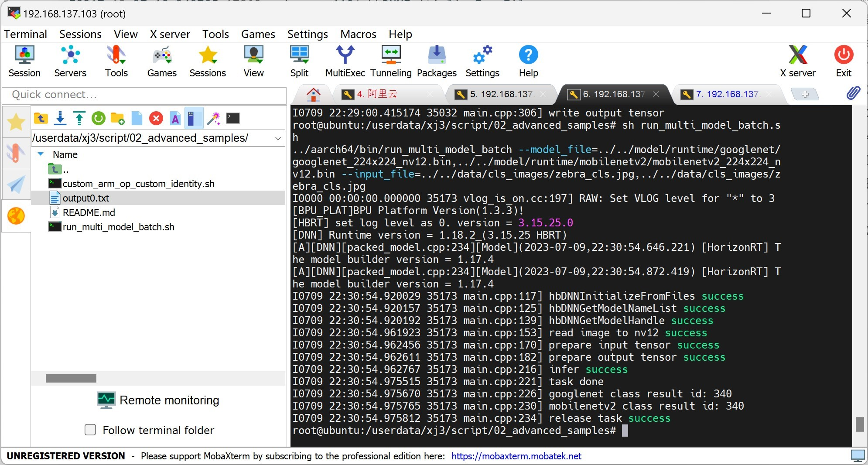868x465 pixels.
Task: Click the parent directory '..' entry
Action: pos(58,169)
